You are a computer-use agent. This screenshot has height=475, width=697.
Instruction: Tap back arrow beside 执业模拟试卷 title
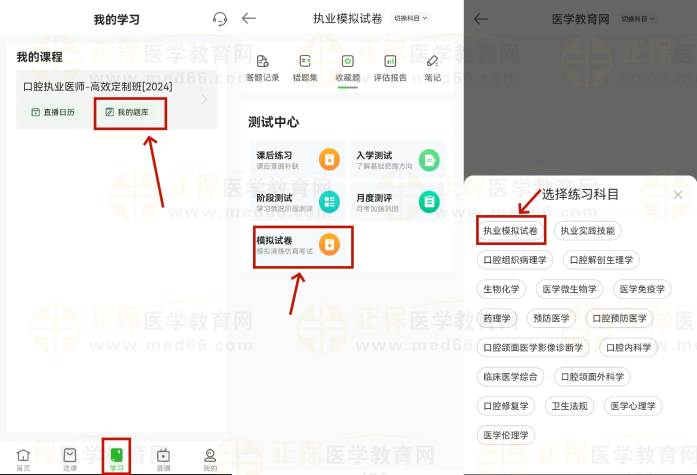249,18
